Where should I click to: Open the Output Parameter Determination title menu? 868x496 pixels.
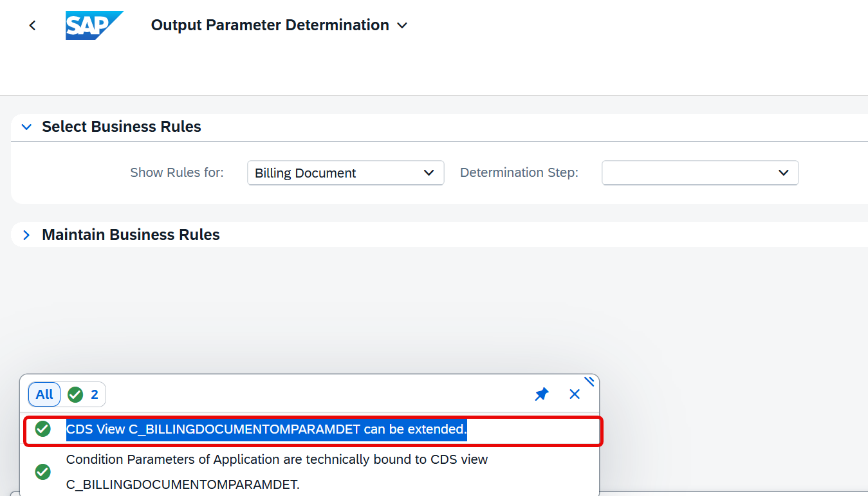click(x=279, y=25)
